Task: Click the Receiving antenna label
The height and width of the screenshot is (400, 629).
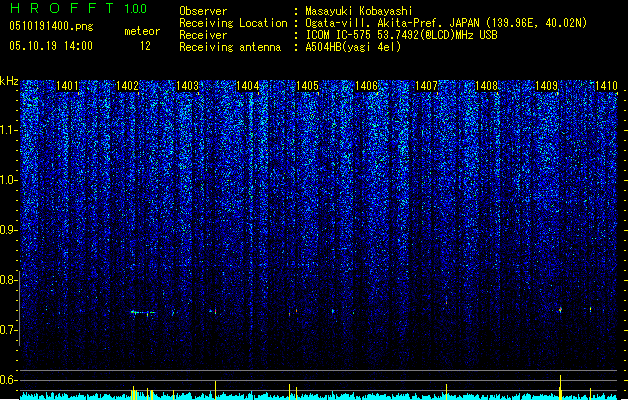Action: tap(230, 47)
